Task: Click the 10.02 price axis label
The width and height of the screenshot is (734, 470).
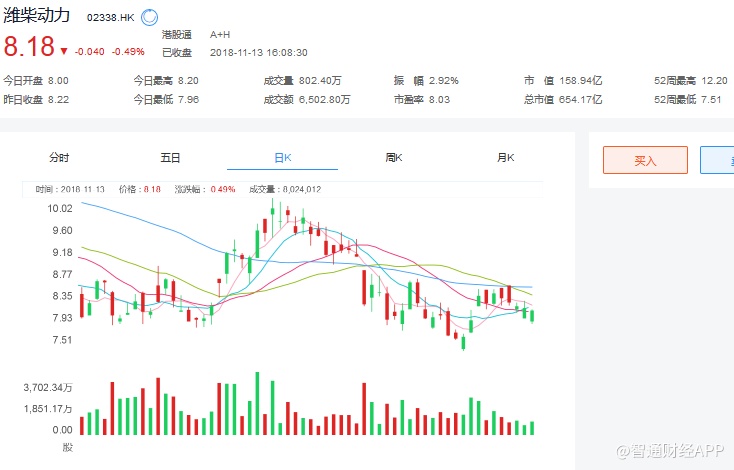Action: coord(60,209)
